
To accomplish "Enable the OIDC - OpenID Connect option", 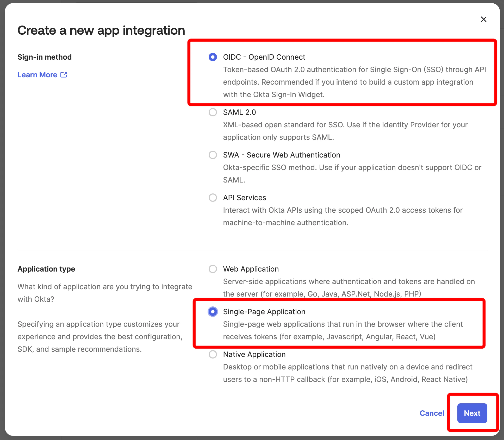I will click(x=213, y=57).
